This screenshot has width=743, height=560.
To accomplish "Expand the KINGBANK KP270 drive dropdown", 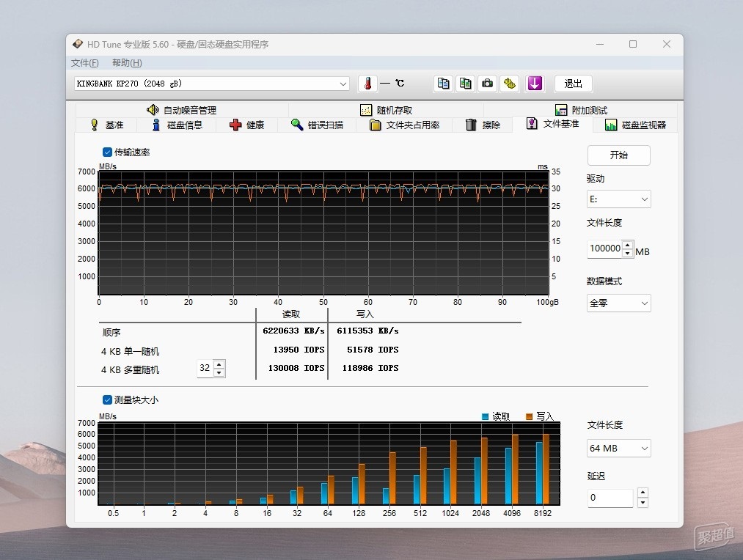I will click(212, 84).
